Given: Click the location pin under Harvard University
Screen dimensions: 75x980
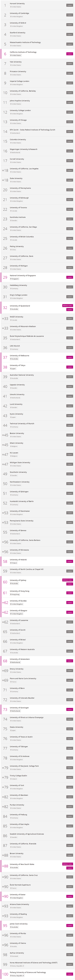Looking at the screenshot, I should 11,7.
